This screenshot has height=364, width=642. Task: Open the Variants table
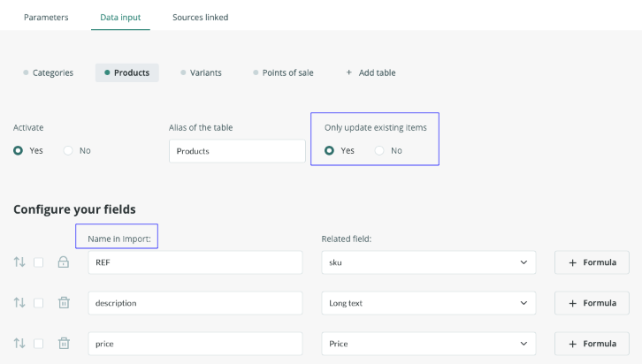coord(201,72)
